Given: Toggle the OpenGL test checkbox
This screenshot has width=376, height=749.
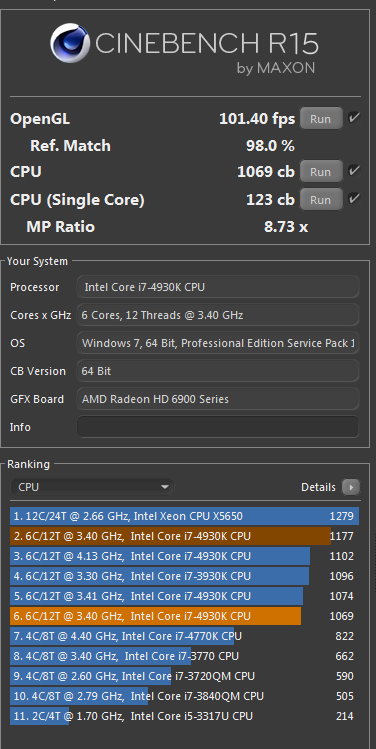Looking at the screenshot, I should (354, 118).
